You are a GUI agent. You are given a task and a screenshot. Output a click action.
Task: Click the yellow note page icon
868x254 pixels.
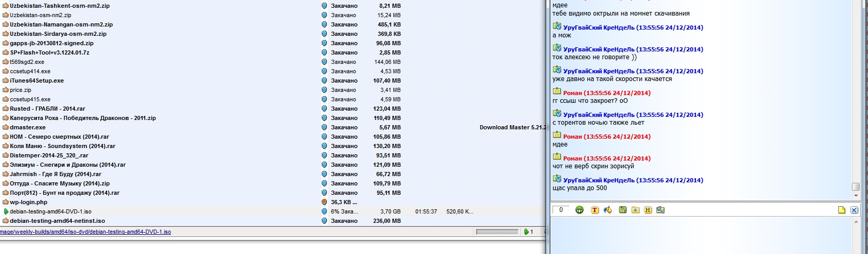(x=841, y=210)
